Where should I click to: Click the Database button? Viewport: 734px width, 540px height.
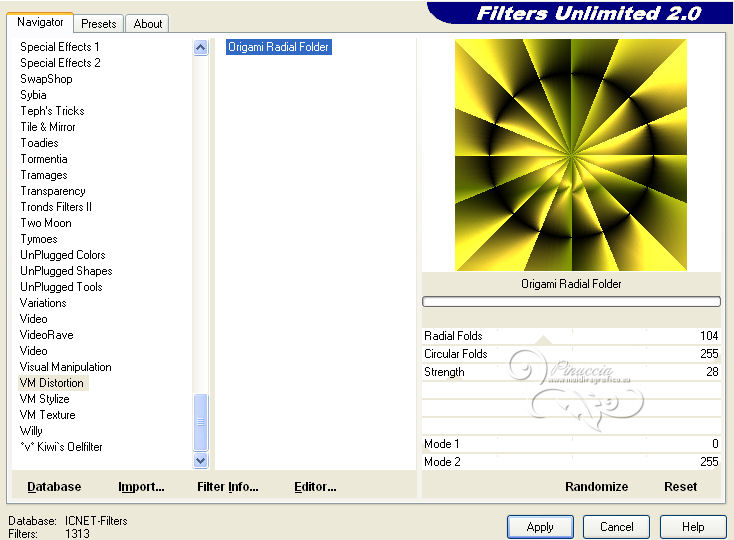coord(54,487)
